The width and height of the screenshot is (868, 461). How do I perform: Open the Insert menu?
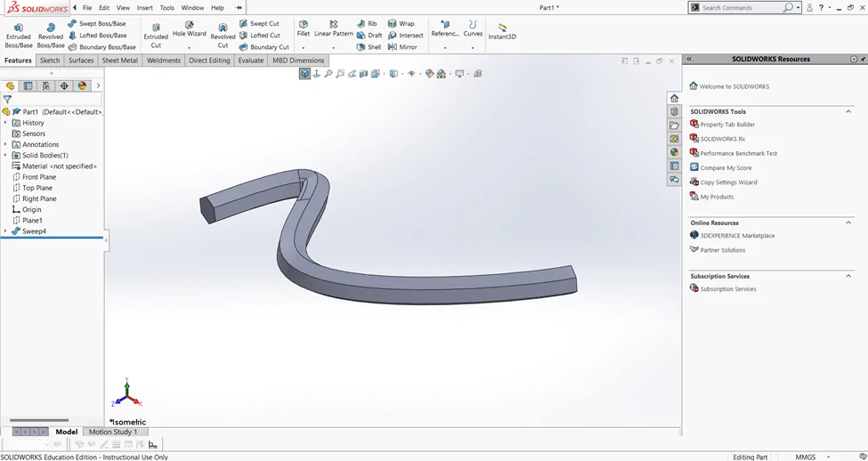pos(145,8)
